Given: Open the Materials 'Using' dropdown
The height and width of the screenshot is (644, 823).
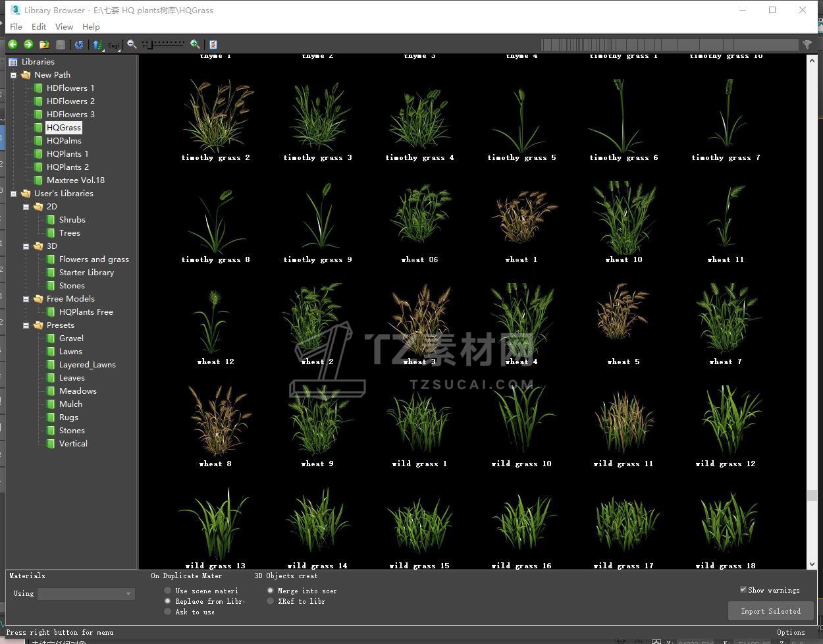Looking at the screenshot, I should [86, 594].
